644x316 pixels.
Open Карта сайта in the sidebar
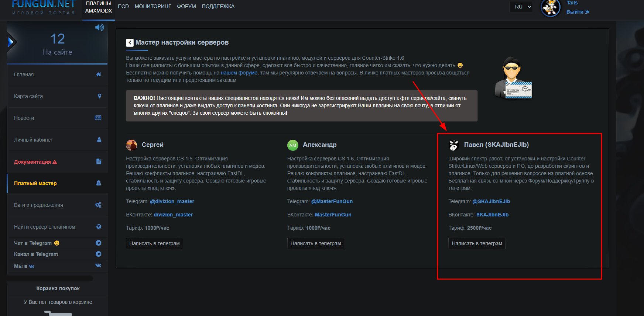coord(58,96)
